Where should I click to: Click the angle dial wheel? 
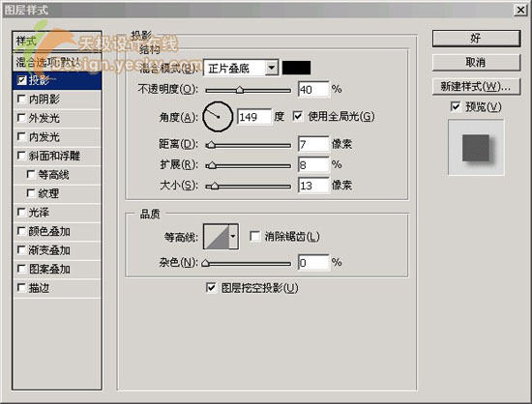click(x=218, y=117)
